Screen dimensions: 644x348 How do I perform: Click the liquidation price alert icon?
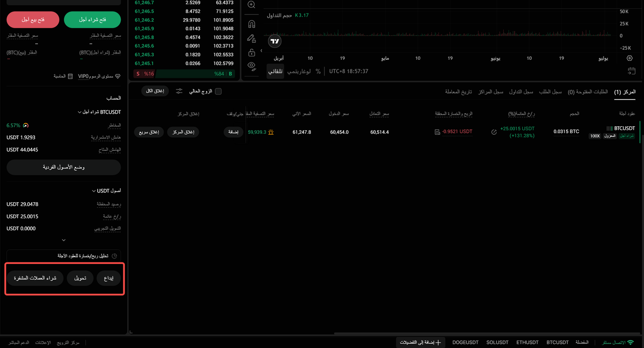[271, 132]
